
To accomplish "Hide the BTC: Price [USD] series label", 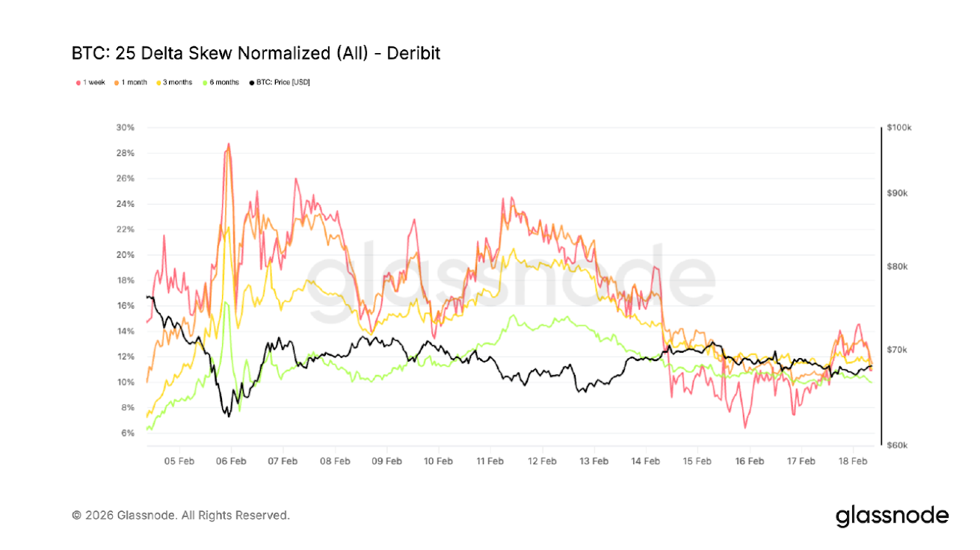I will 283,82.
